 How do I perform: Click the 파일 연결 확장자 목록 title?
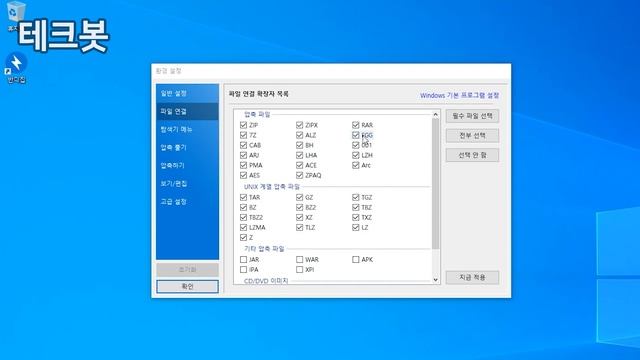(259, 94)
